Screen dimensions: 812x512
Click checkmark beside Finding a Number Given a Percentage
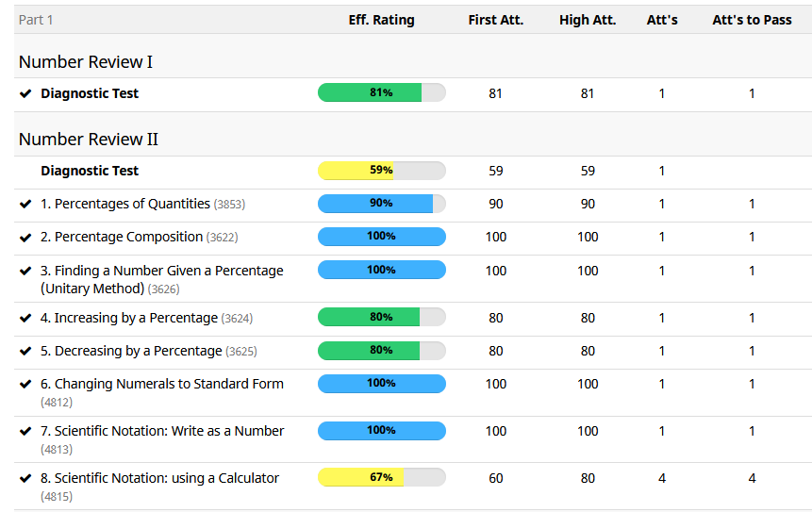click(25, 271)
